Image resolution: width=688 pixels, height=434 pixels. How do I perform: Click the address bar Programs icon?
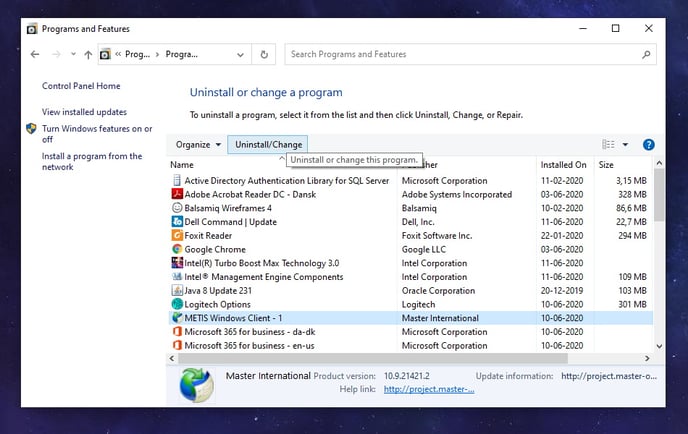[105, 54]
